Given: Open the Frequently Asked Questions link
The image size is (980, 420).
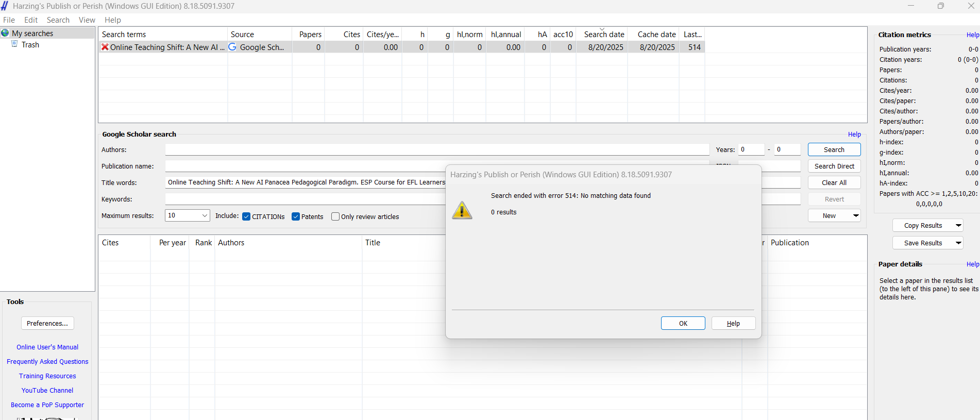Looking at the screenshot, I should (47, 362).
